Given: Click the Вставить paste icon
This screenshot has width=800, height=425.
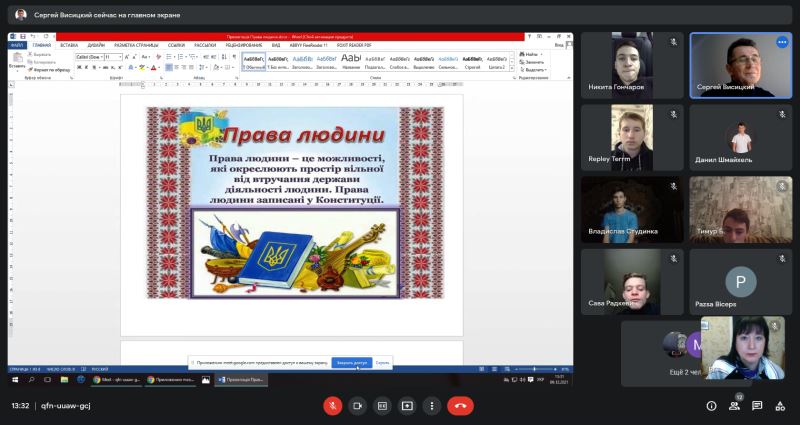Looking at the screenshot, I should (x=17, y=58).
